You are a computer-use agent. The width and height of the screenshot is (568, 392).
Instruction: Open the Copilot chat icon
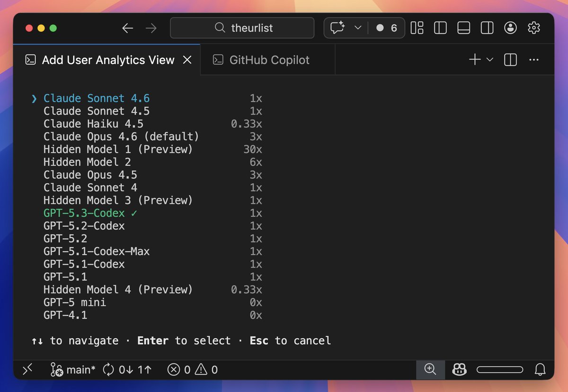coord(337,28)
